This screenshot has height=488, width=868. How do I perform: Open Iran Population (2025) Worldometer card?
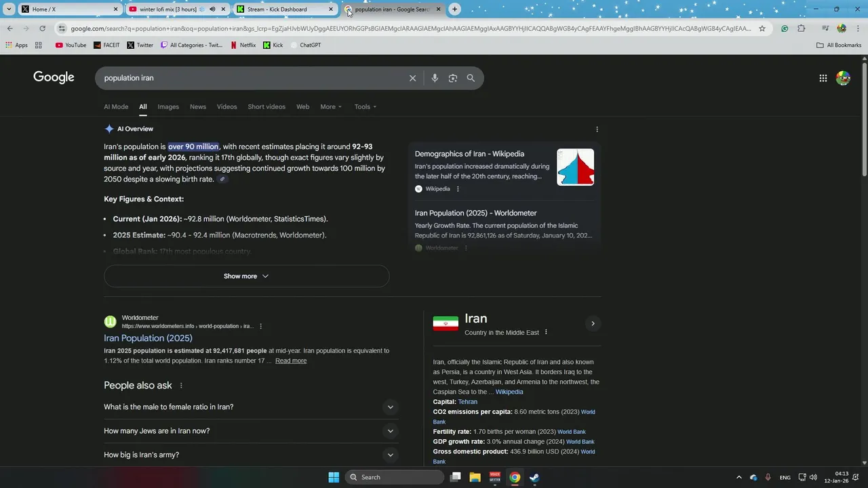click(475, 213)
